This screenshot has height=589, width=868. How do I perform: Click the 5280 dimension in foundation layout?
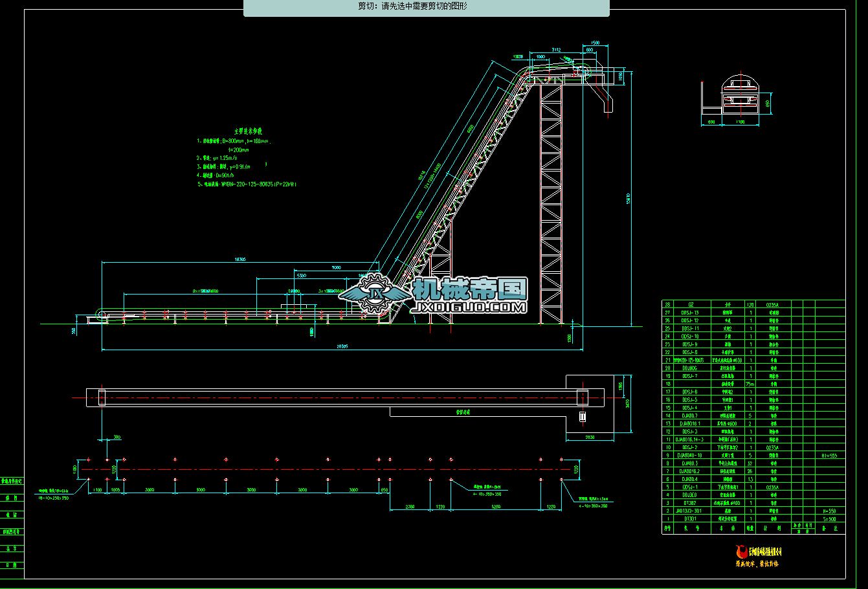tap(496, 507)
